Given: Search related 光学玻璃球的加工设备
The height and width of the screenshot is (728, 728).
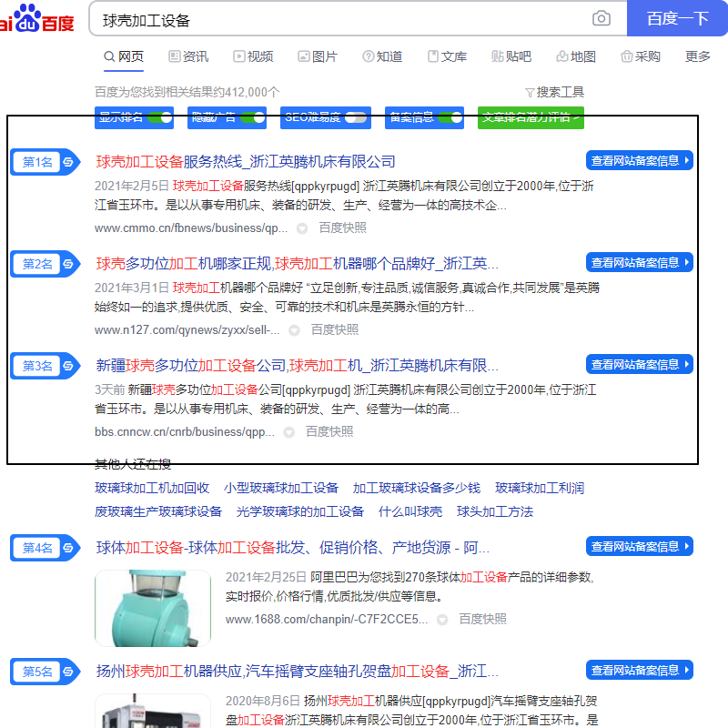Looking at the screenshot, I should pos(300,511).
